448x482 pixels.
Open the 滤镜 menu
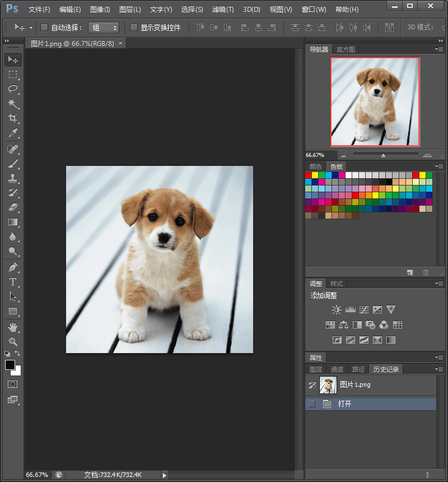(222, 9)
